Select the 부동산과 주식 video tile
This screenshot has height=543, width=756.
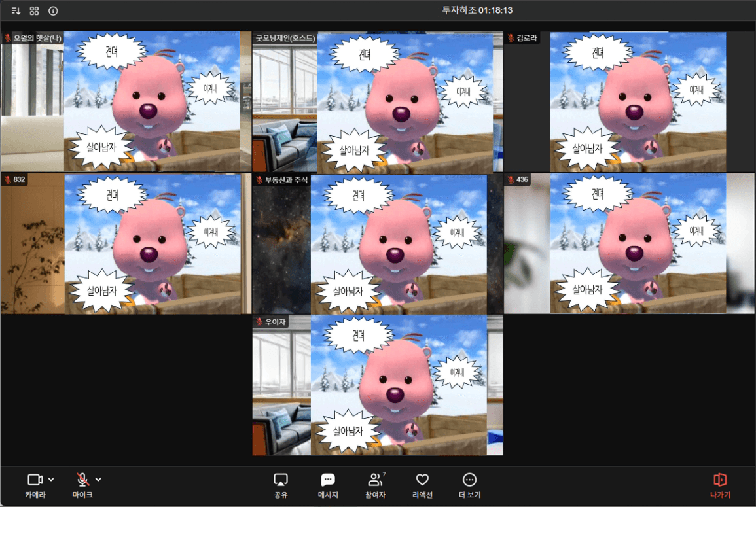[378, 244]
